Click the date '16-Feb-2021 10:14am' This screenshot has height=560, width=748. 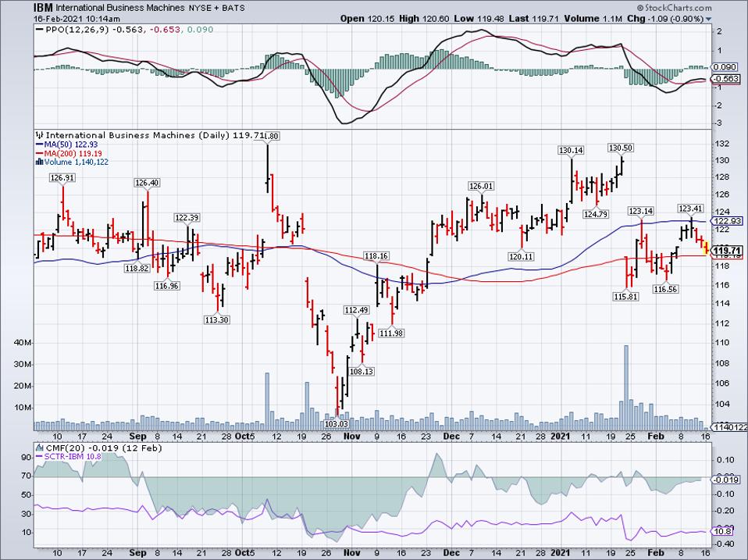tap(77, 19)
